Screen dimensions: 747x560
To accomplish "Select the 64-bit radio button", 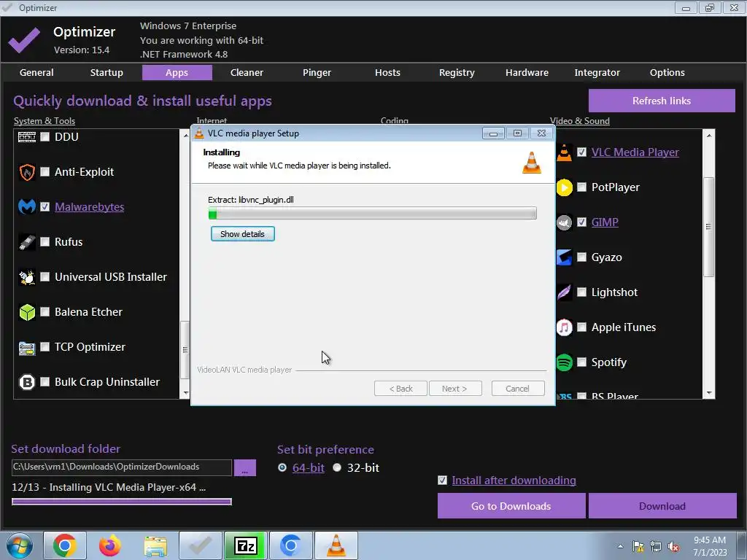I will pos(282,467).
